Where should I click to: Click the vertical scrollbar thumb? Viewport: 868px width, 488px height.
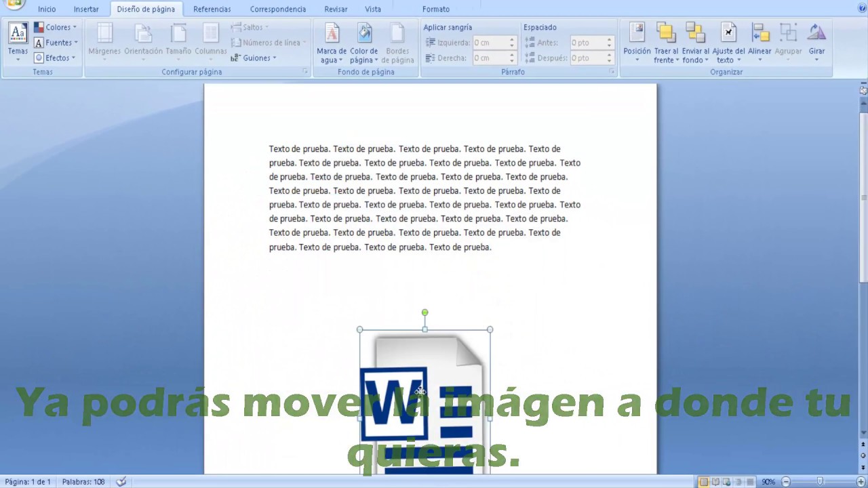[863, 197]
